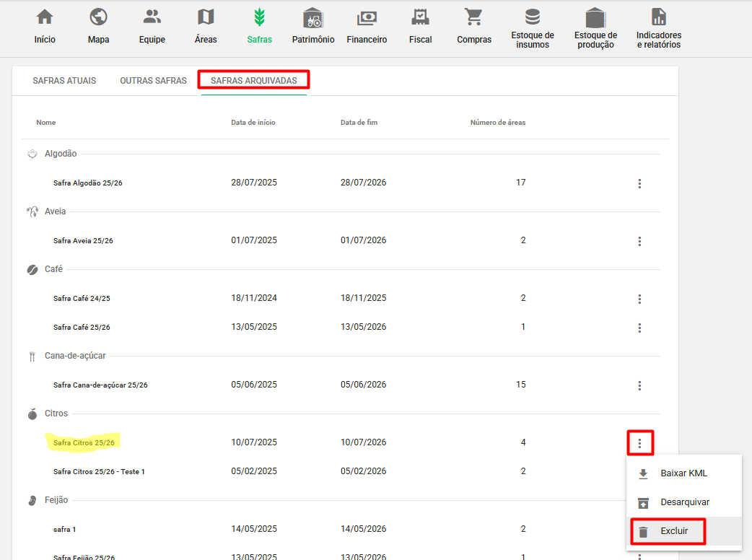Switch to Outras Safras tab
The width and height of the screenshot is (752, 560).
(153, 81)
